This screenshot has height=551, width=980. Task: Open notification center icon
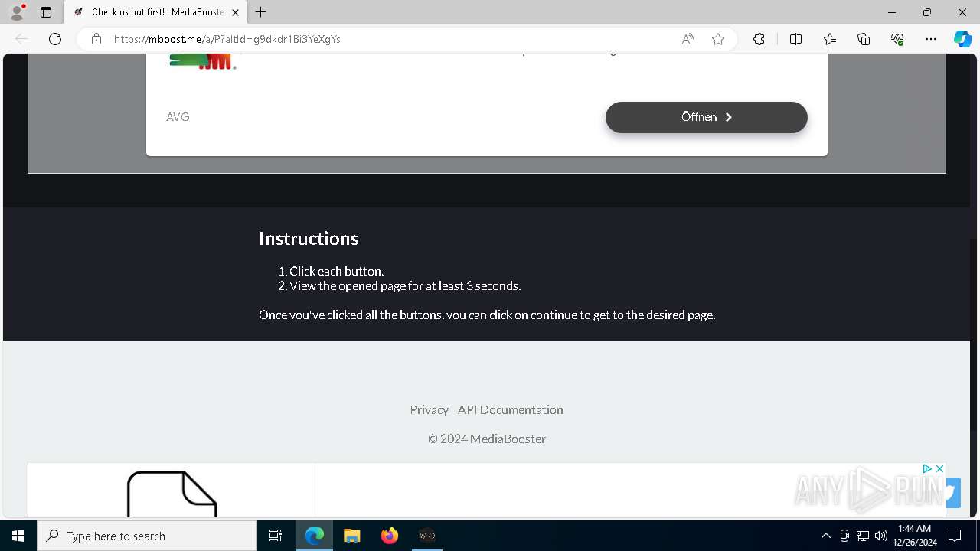955,536
